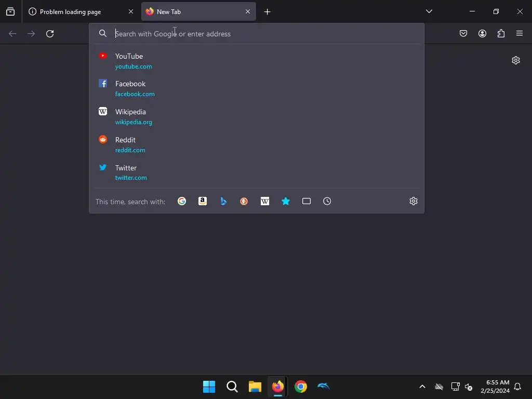The image size is (532, 399).
Task: Choose the Reddit suggestion
Action: click(x=257, y=144)
